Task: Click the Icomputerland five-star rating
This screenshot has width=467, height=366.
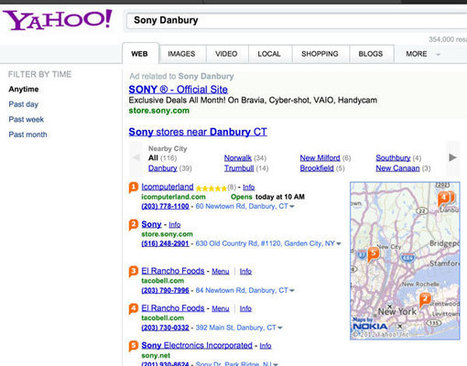Action: (x=211, y=188)
